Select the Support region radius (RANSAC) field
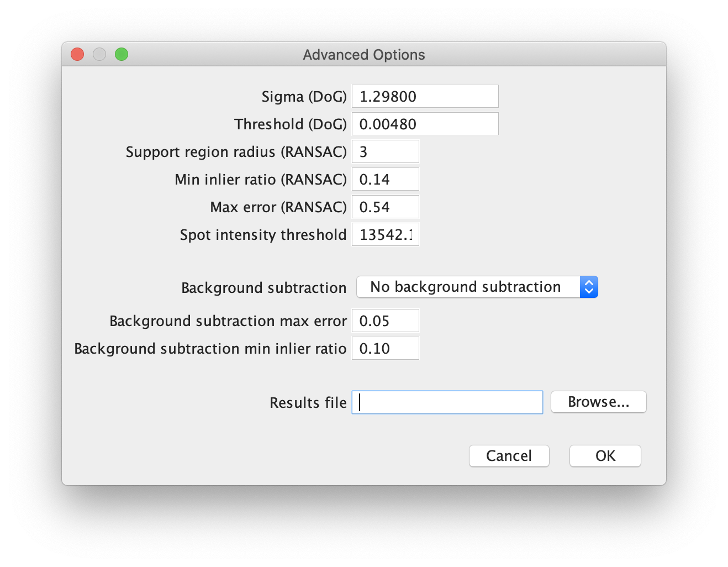This screenshot has width=728, height=567. pyautogui.click(x=385, y=151)
